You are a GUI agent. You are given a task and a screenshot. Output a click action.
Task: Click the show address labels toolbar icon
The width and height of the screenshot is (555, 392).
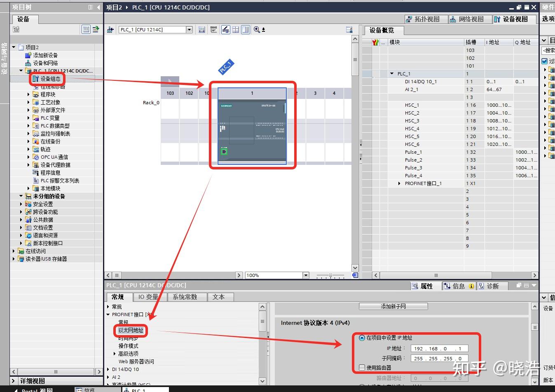(x=202, y=30)
